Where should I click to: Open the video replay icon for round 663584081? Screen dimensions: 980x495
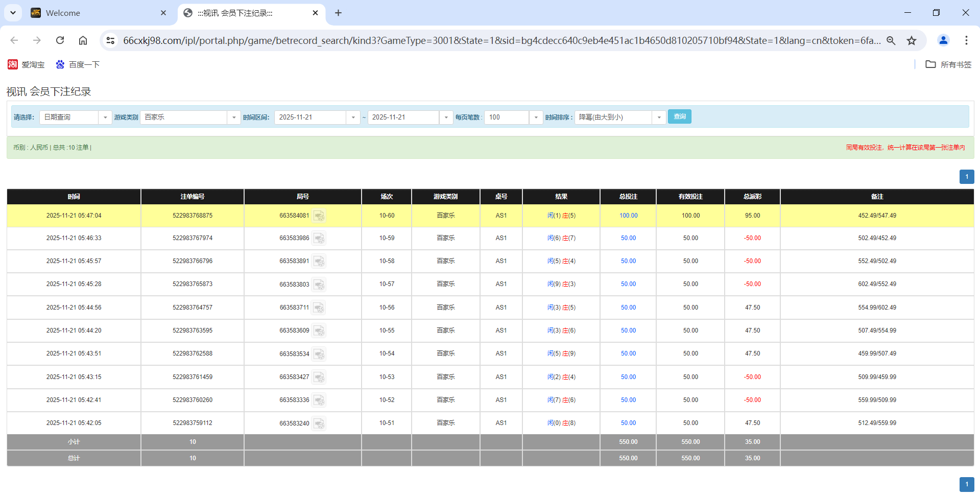(x=320, y=216)
